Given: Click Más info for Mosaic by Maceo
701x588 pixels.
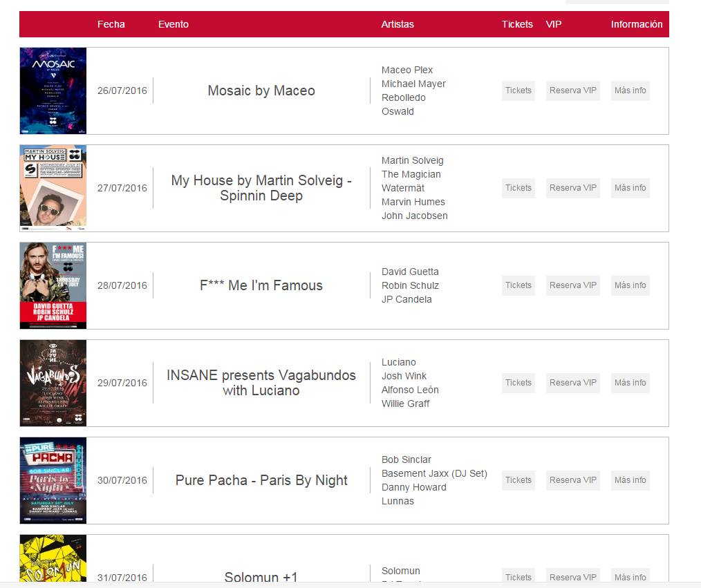Looking at the screenshot, I should point(630,91).
